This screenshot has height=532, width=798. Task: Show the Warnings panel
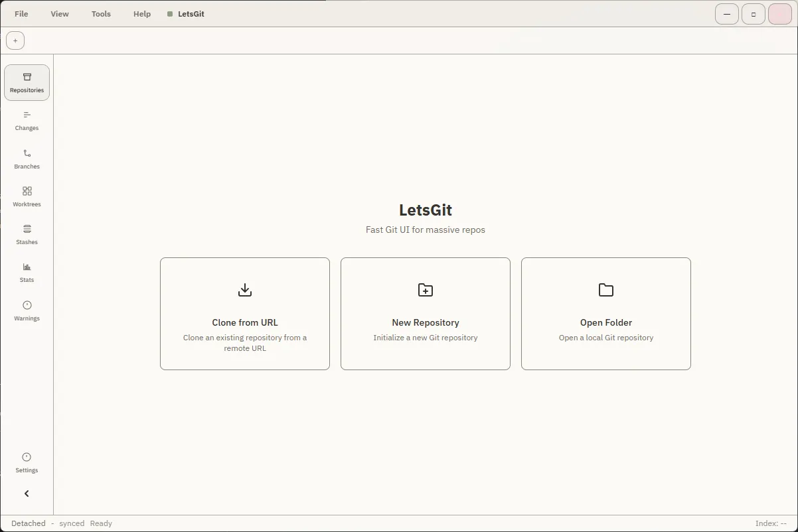(x=27, y=310)
